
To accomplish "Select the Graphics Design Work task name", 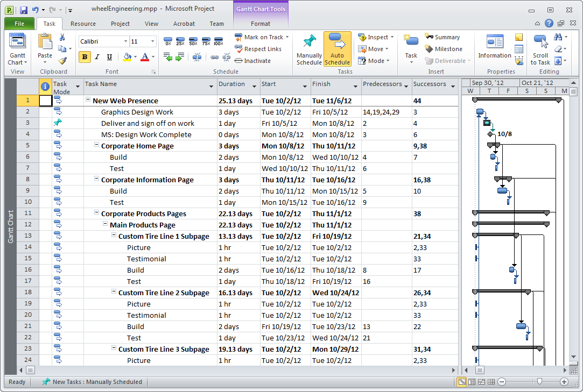I will [x=137, y=112].
